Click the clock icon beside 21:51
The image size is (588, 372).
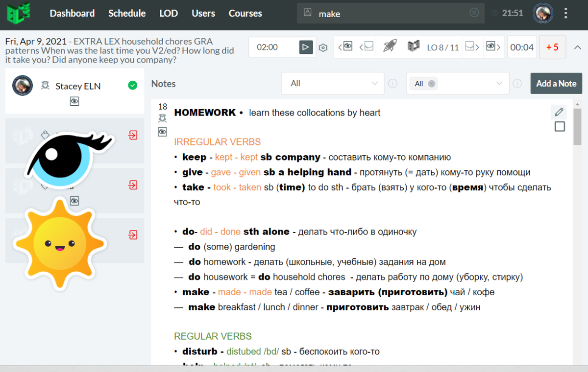point(494,13)
